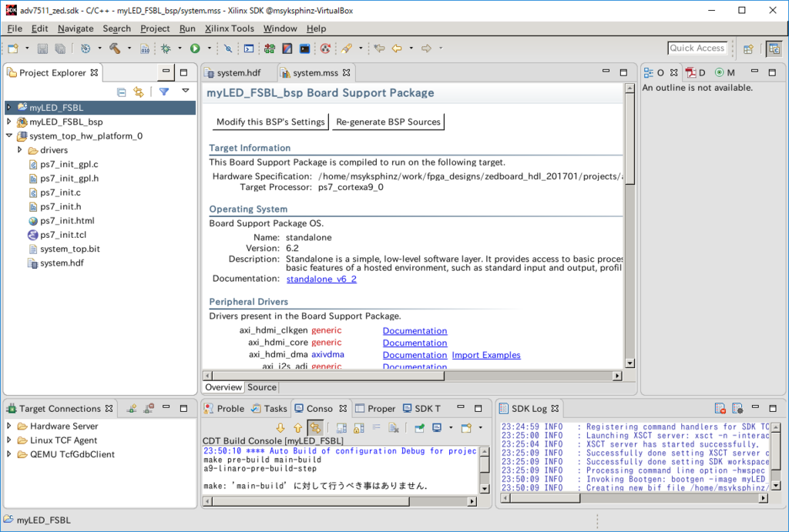Click Re-generate BSP Sources button
This screenshot has height=532, width=789.
point(388,122)
